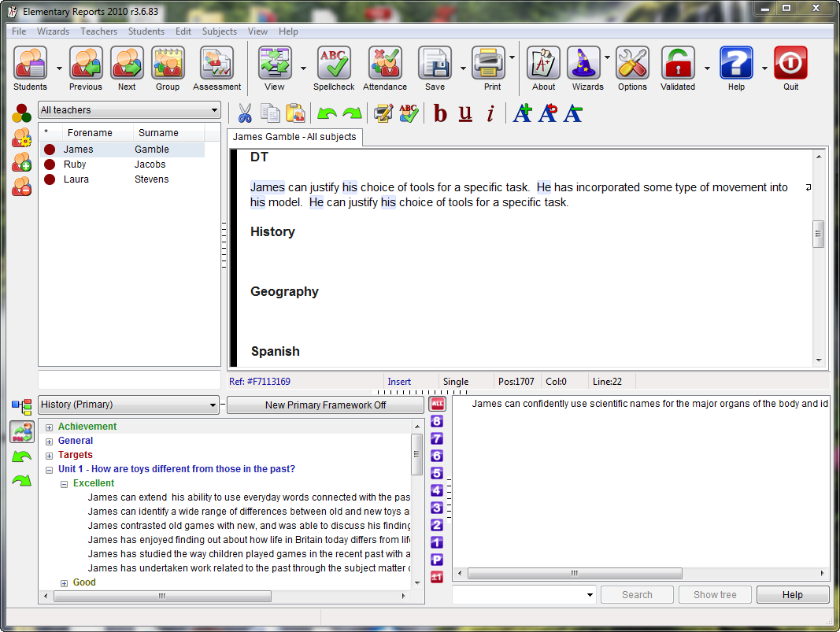
Task: Click the Attendance icon
Action: coord(384,64)
